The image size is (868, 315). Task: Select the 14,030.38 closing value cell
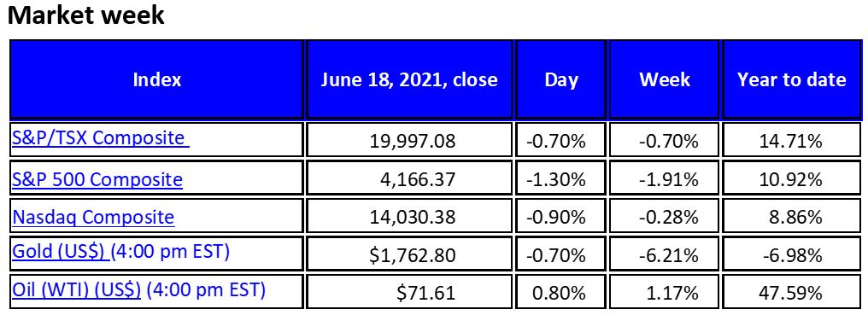click(x=409, y=217)
